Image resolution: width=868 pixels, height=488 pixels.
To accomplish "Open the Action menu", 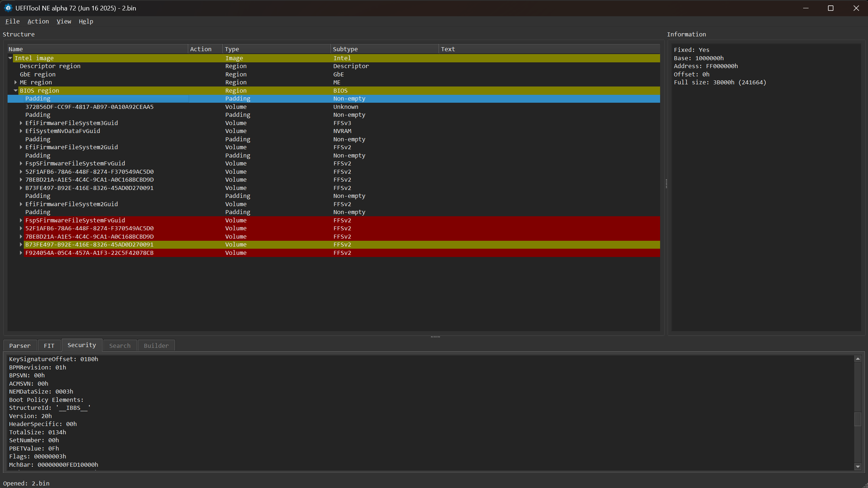I will point(38,21).
